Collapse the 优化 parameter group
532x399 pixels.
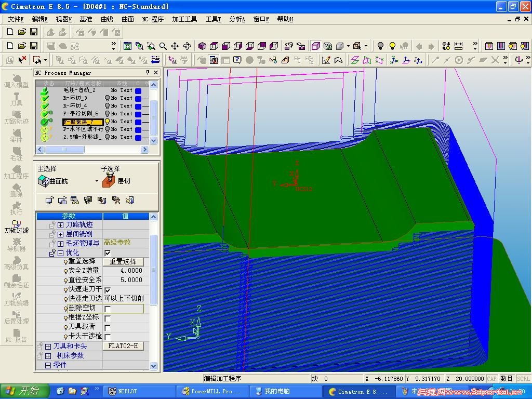[x=60, y=253]
